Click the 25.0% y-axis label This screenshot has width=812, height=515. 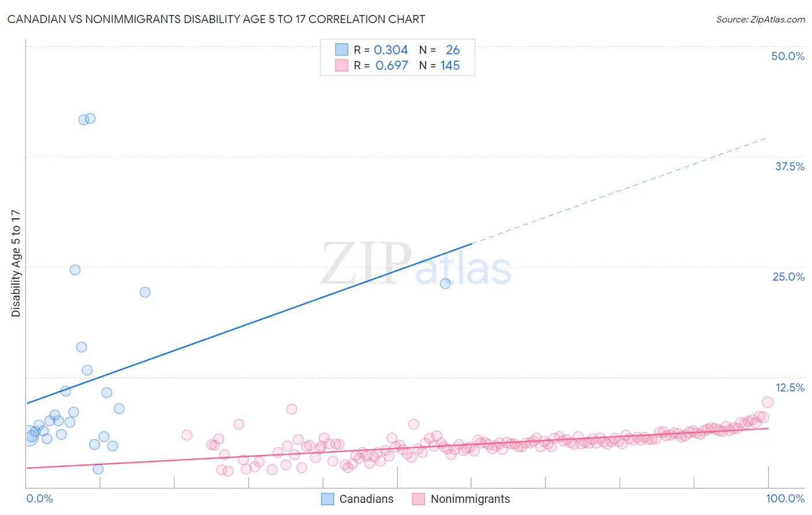(788, 277)
